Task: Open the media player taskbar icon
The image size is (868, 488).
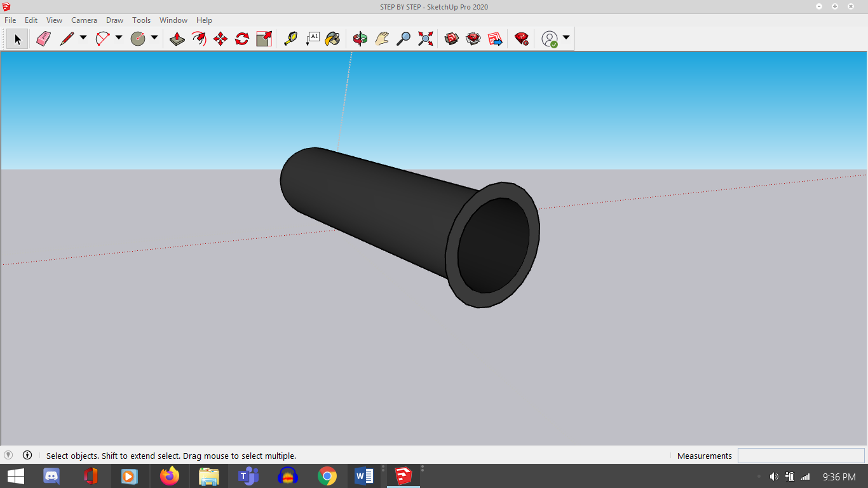Action: click(129, 476)
